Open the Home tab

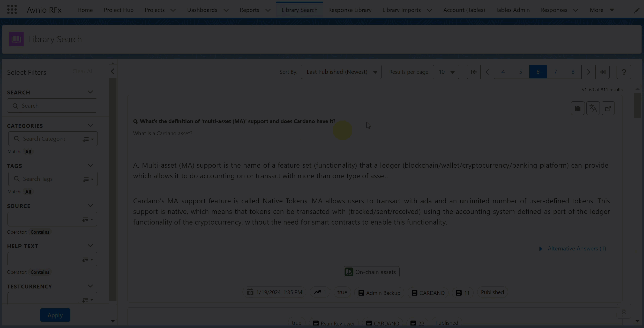pyautogui.click(x=85, y=10)
